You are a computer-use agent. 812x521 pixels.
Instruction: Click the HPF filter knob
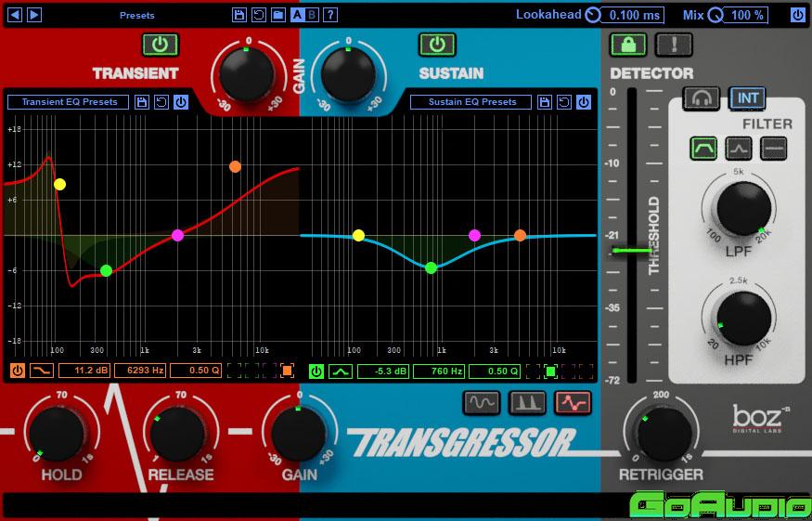(x=743, y=319)
